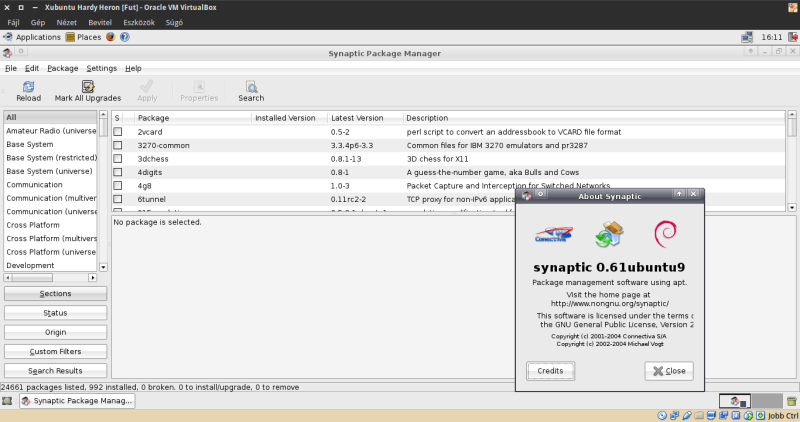Click the Sections filter button

pos(56,293)
